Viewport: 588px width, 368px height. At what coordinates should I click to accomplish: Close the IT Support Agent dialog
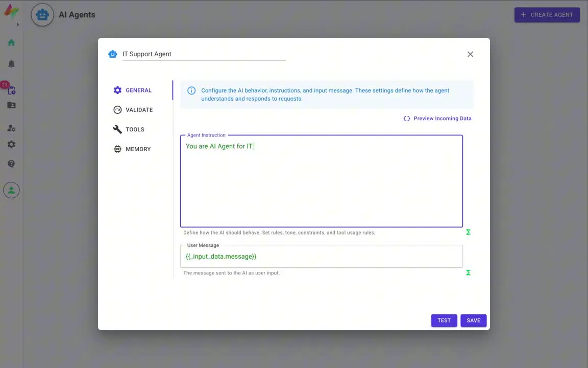[x=470, y=54]
